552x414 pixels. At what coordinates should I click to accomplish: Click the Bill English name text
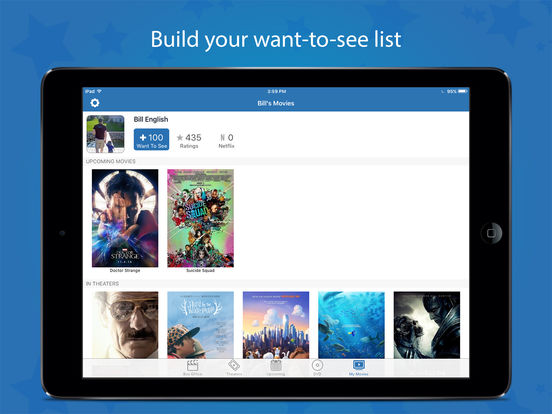(x=151, y=119)
